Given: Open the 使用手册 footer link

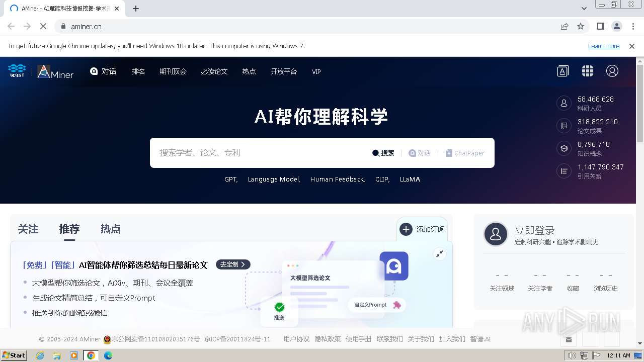Looking at the screenshot, I should tap(358, 339).
